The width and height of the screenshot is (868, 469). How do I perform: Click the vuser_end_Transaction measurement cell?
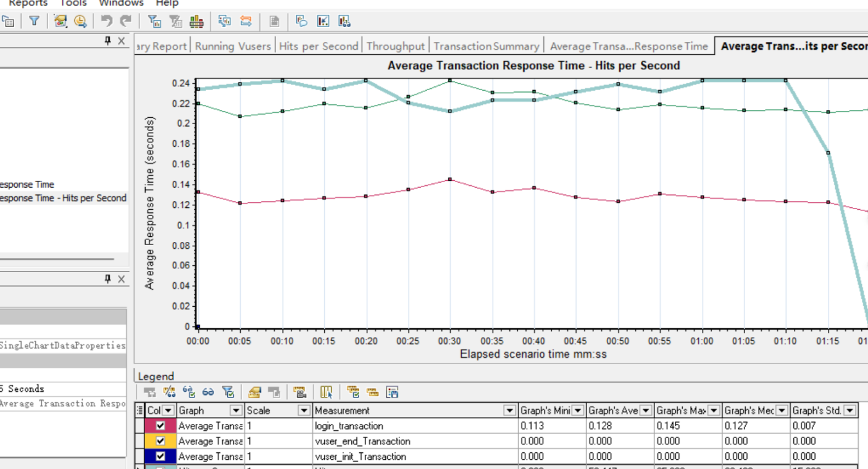click(x=415, y=441)
